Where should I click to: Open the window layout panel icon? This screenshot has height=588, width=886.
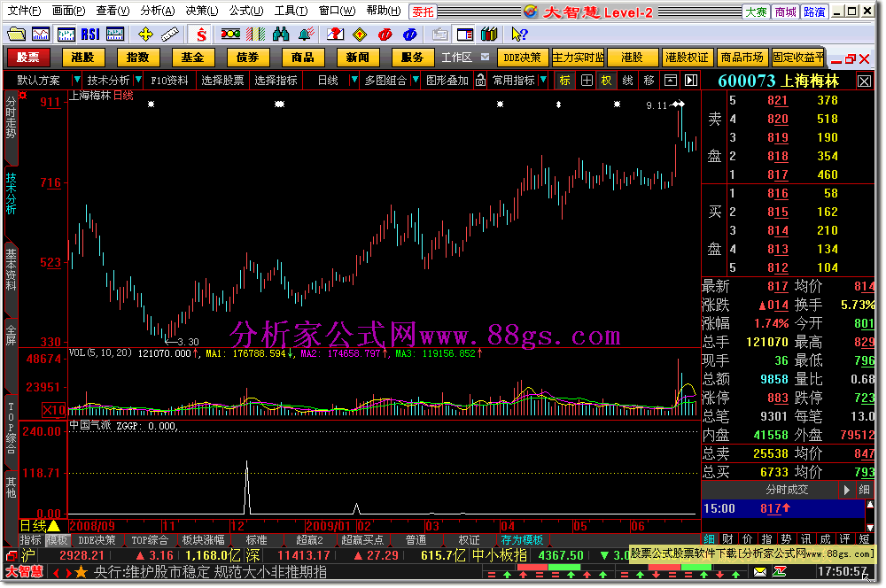(x=465, y=35)
